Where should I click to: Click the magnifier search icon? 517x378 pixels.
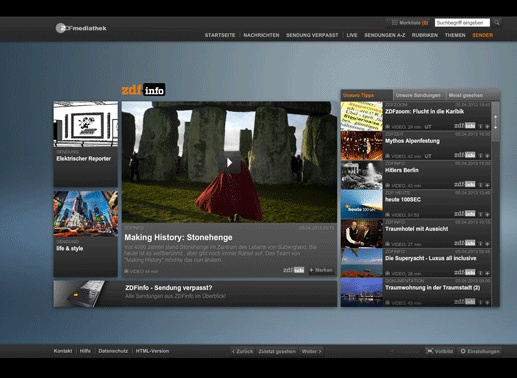[497, 23]
